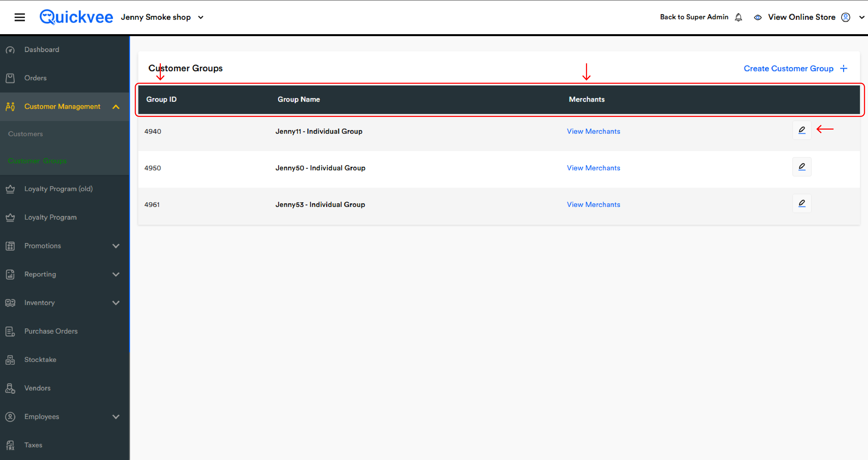
Task: Click View Online Store link
Action: pyautogui.click(x=802, y=17)
